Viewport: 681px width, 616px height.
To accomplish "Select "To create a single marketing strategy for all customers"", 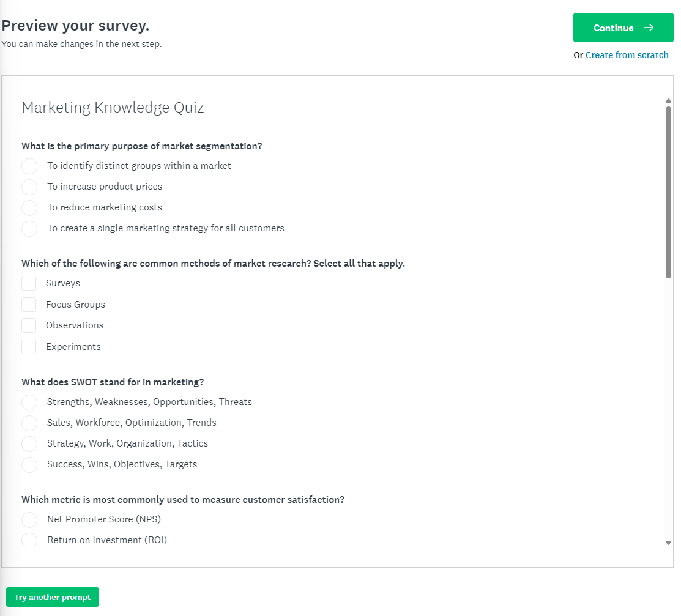I will [x=29, y=228].
